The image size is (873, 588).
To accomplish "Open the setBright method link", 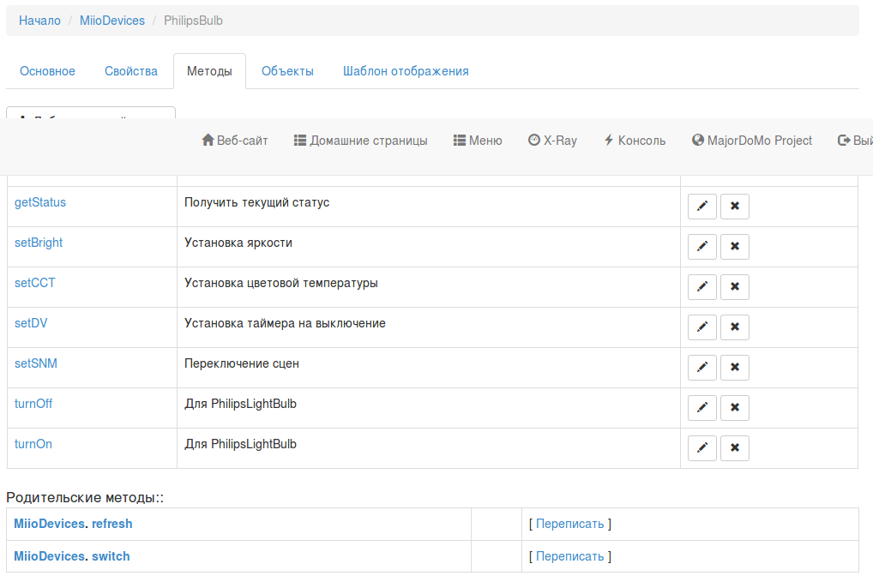I will coord(39,243).
